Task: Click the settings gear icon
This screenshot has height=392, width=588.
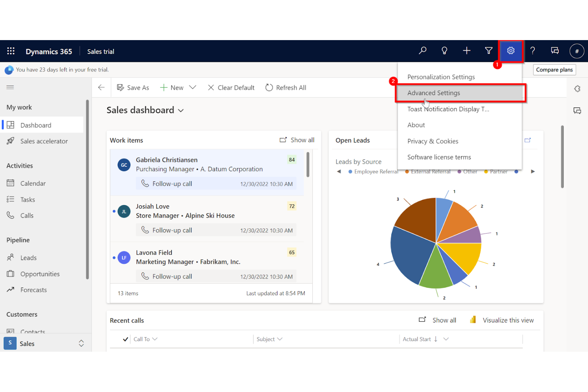Action: 511,51
